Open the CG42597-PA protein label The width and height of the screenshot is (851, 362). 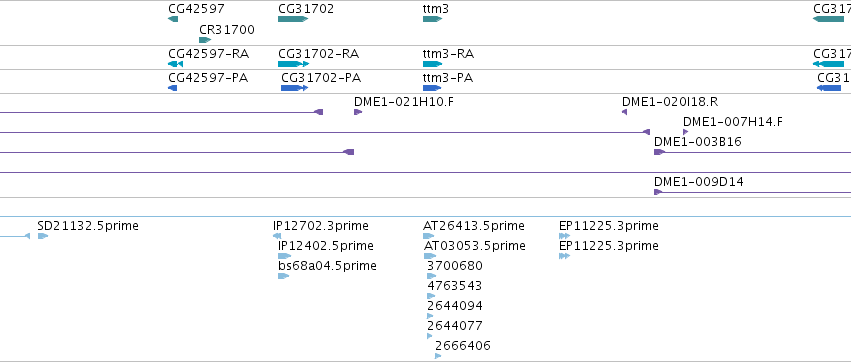point(208,78)
